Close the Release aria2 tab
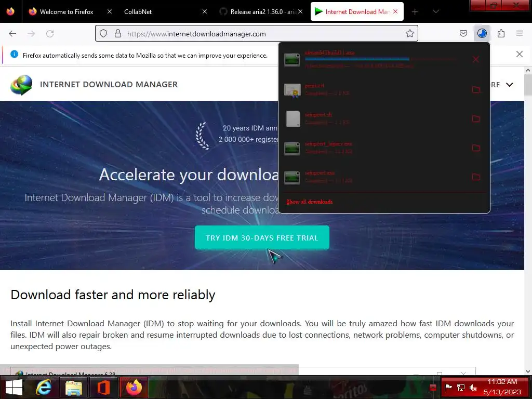 tap(300, 11)
